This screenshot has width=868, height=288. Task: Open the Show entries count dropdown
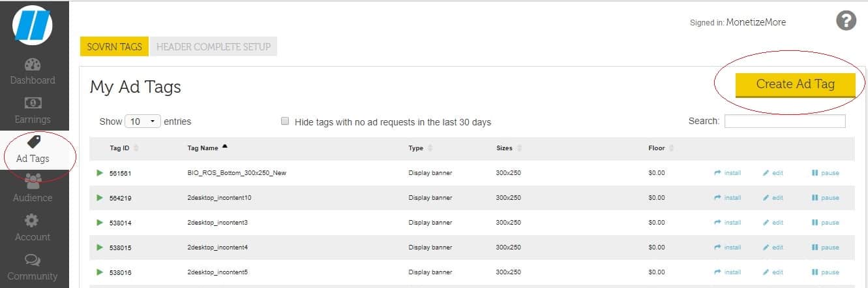tap(144, 121)
